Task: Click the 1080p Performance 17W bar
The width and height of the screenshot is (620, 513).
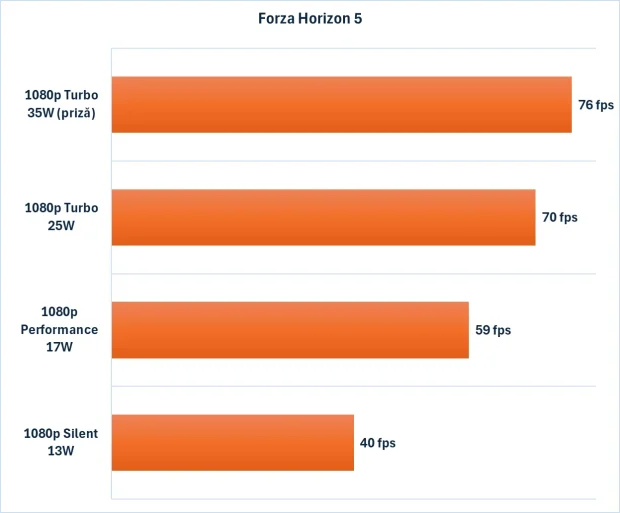Action: [290, 329]
